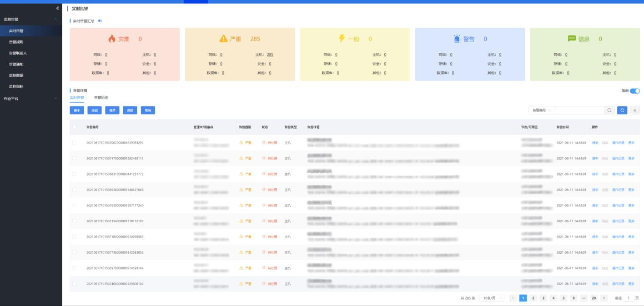
Task: Click the 285 host count under 严重
Action: click(270, 55)
